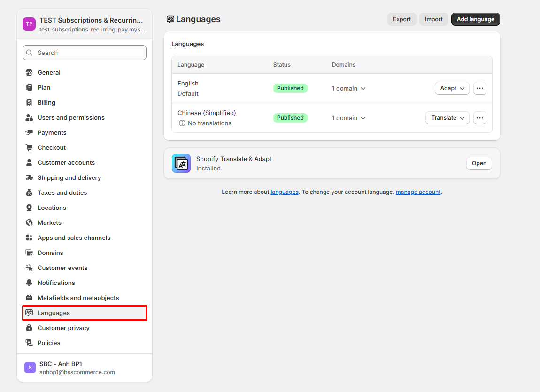This screenshot has height=392, width=540.
Task: Open more actions for Chinese (Simplified)
Action: 479,118
